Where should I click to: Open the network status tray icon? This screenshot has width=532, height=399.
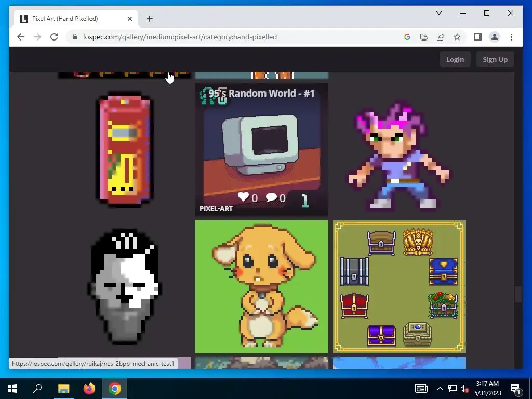click(x=453, y=389)
